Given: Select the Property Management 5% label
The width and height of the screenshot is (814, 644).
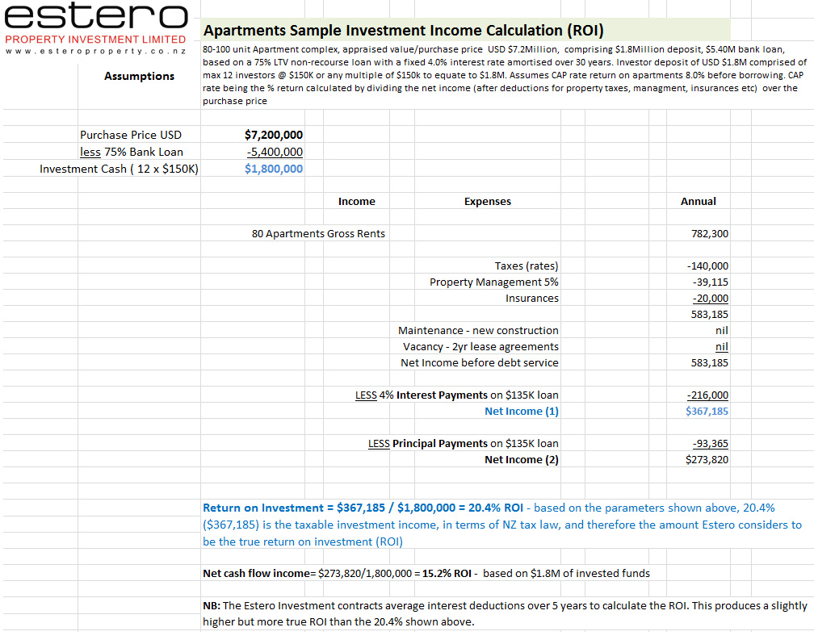Looking at the screenshot, I should (493, 282).
